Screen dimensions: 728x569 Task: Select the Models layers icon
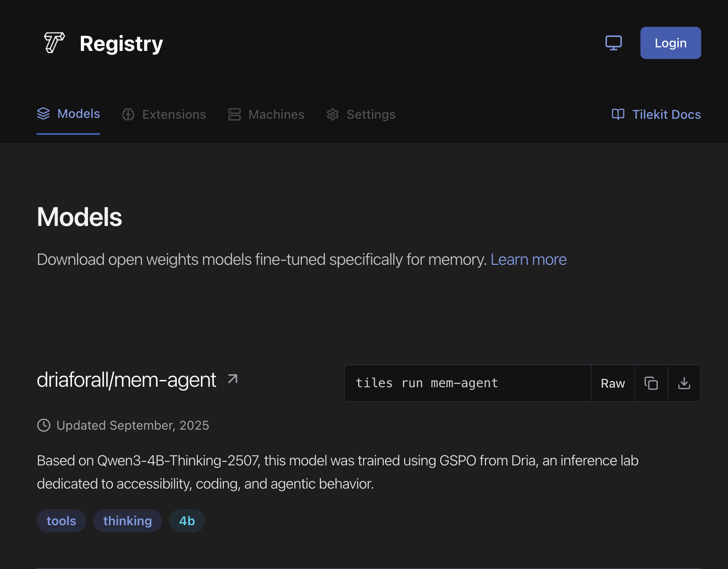pos(43,114)
